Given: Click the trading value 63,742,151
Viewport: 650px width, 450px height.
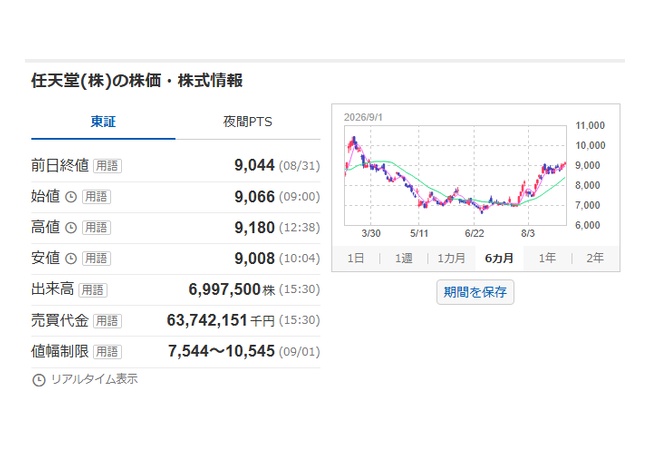Looking at the screenshot, I should pyautogui.click(x=207, y=320).
